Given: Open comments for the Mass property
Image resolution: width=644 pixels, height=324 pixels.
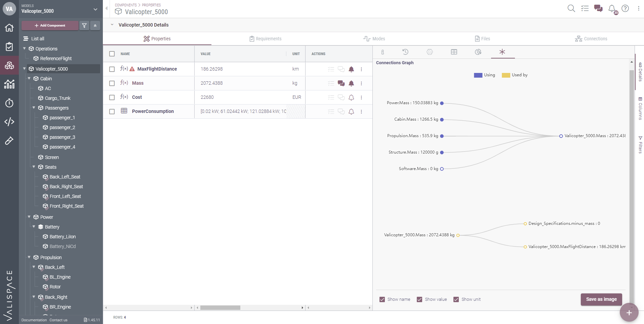Looking at the screenshot, I should click(341, 83).
